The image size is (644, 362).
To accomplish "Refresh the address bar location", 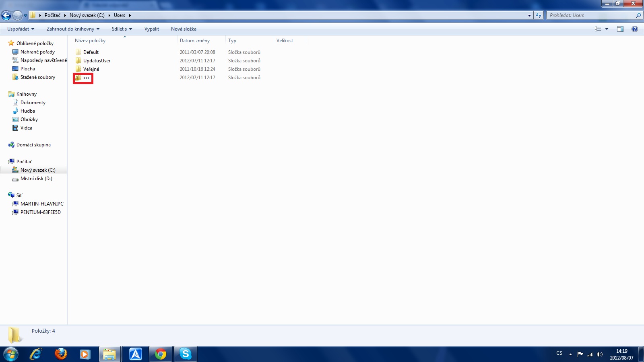I will coord(539,15).
